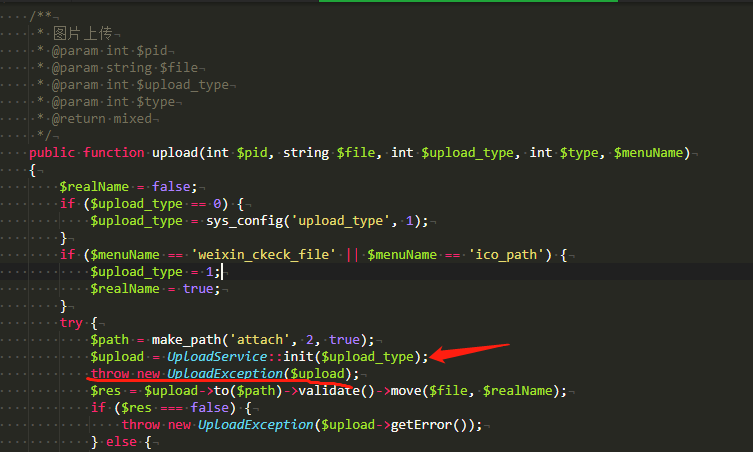
Task: Click the 'else' keyword
Action: coord(121,442)
